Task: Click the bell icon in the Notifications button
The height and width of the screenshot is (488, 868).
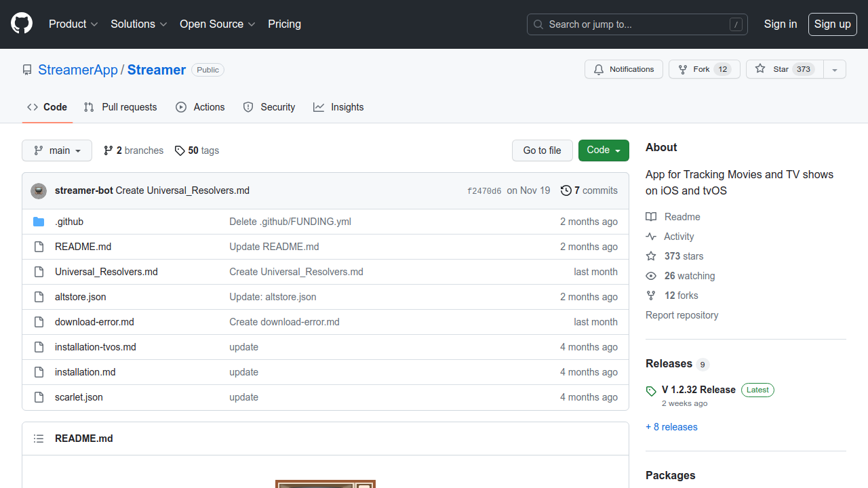Action: click(599, 69)
